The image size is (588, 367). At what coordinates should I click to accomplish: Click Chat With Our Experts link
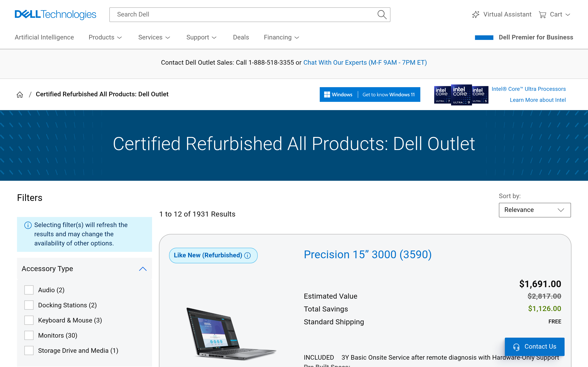click(365, 63)
